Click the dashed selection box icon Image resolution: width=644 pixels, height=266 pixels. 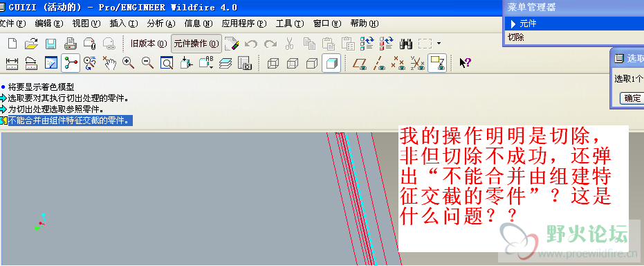[x=425, y=44]
